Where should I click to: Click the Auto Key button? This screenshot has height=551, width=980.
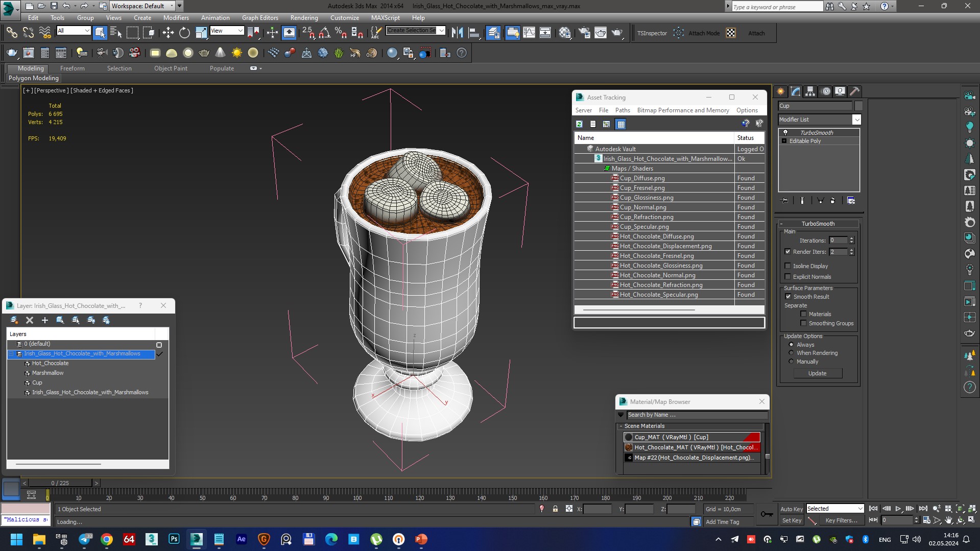791,509
